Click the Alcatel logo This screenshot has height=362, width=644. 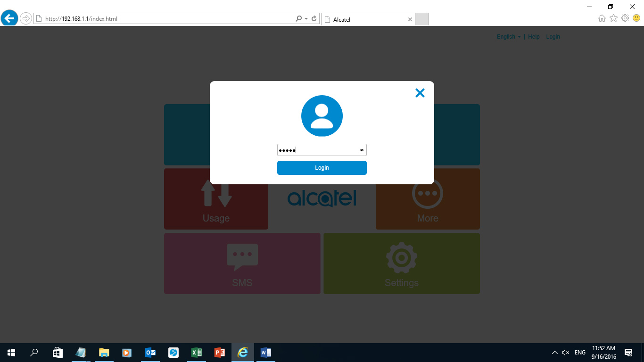pos(322,199)
